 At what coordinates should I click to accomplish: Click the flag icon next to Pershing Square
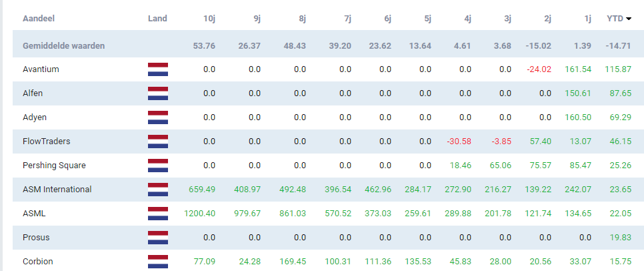[158, 166]
